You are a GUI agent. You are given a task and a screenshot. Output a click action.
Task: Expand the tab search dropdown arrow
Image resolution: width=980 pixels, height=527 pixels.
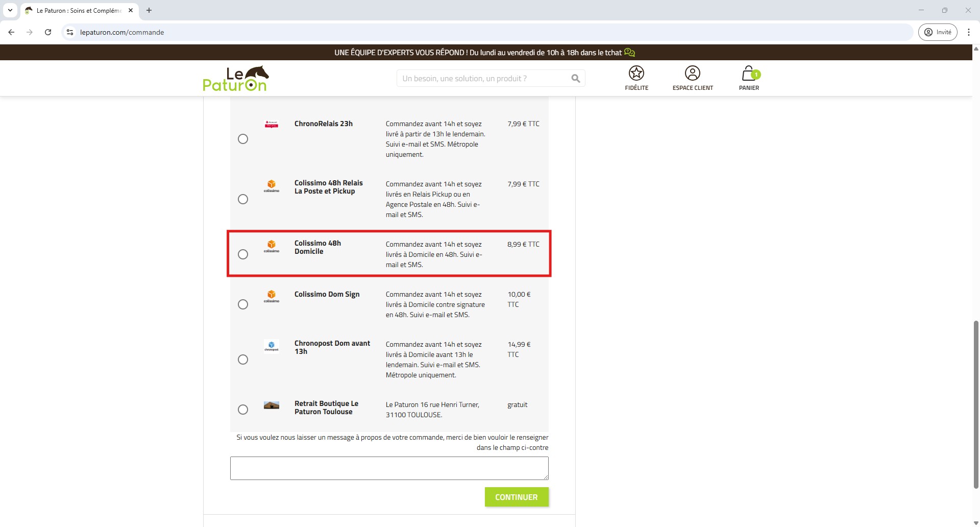[x=10, y=10]
